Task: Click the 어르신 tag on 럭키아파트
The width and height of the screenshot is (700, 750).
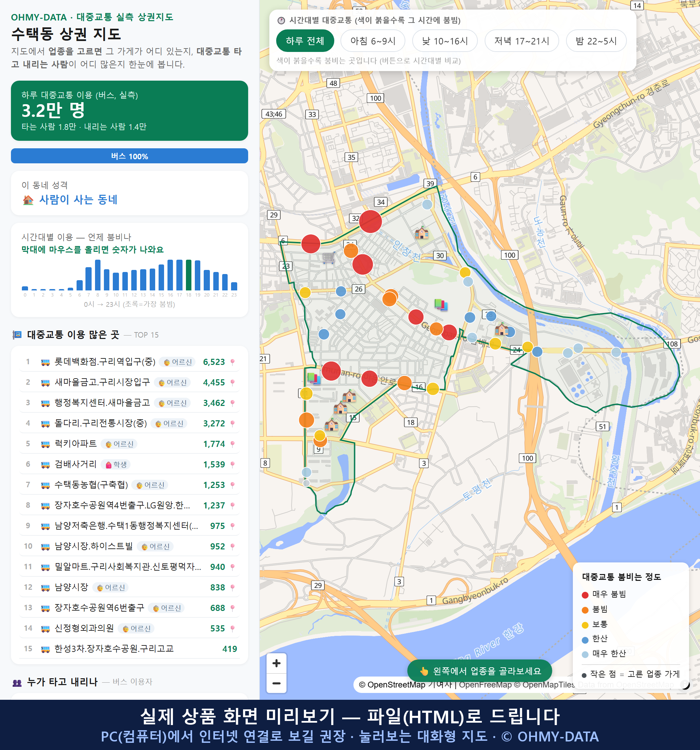Action: tap(119, 444)
